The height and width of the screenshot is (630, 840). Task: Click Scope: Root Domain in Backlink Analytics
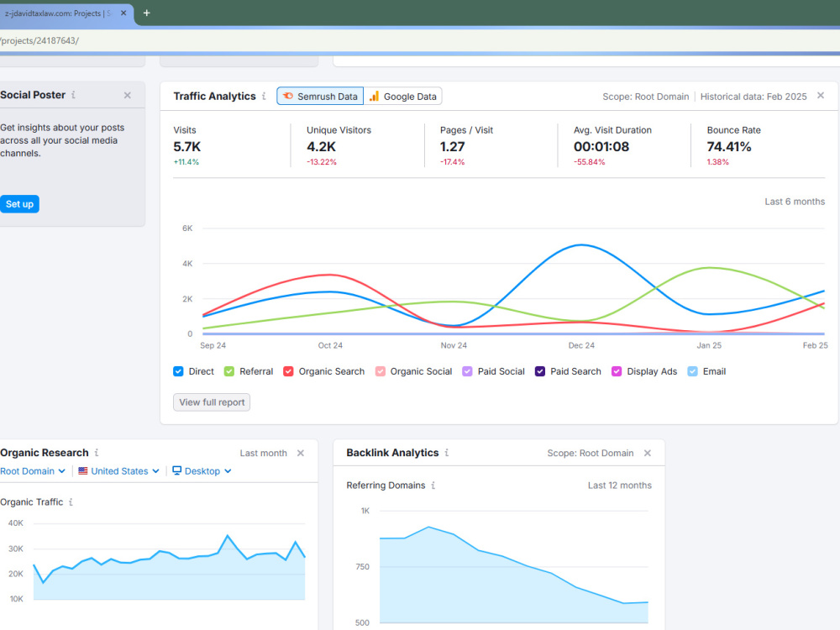pos(591,454)
